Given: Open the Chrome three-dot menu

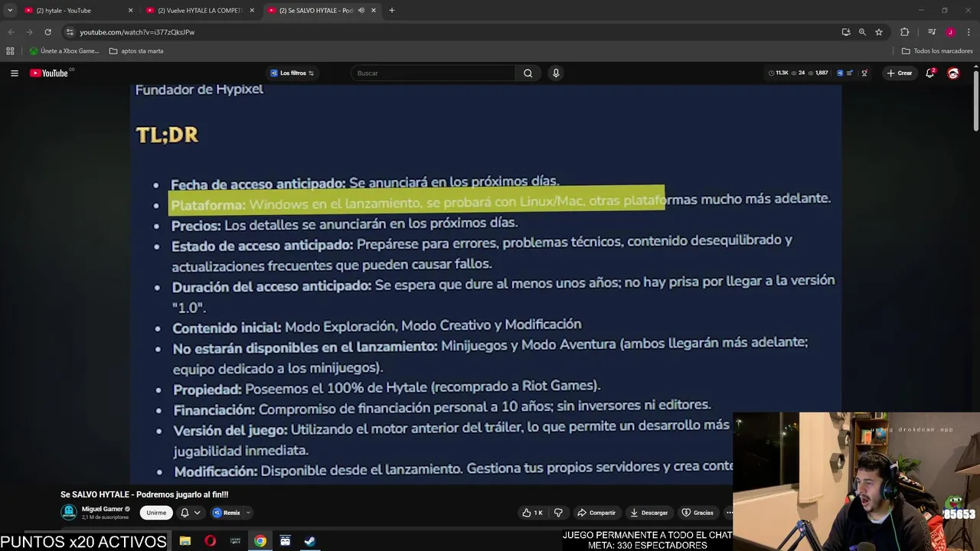Looking at the screenshot, I should [x=969, y=32].
